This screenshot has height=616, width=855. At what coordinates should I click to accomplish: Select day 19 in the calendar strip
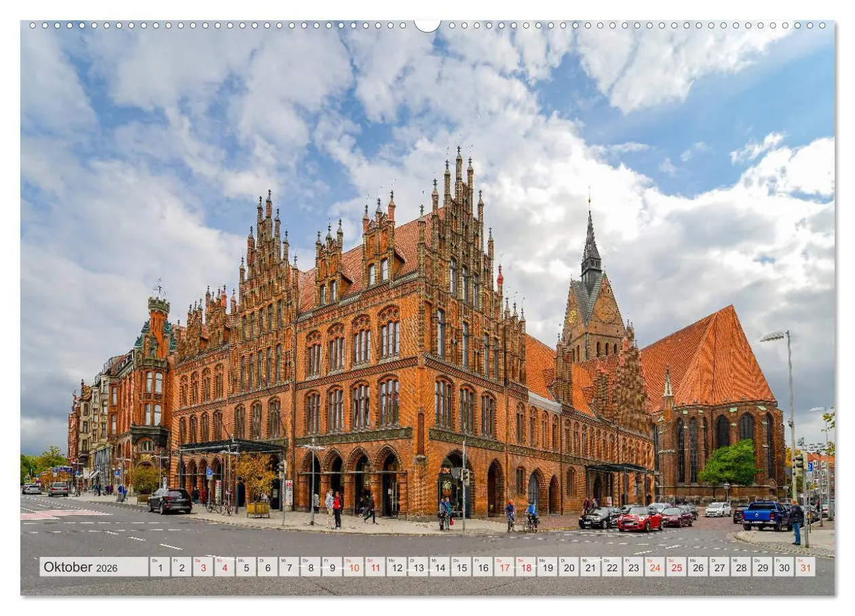pos(548,567)
